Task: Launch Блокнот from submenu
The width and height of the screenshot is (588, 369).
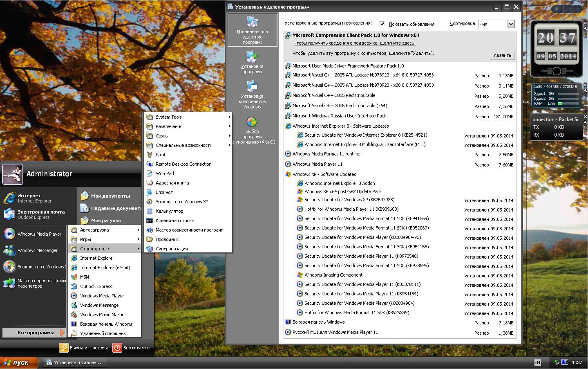Action: (188, 192)
